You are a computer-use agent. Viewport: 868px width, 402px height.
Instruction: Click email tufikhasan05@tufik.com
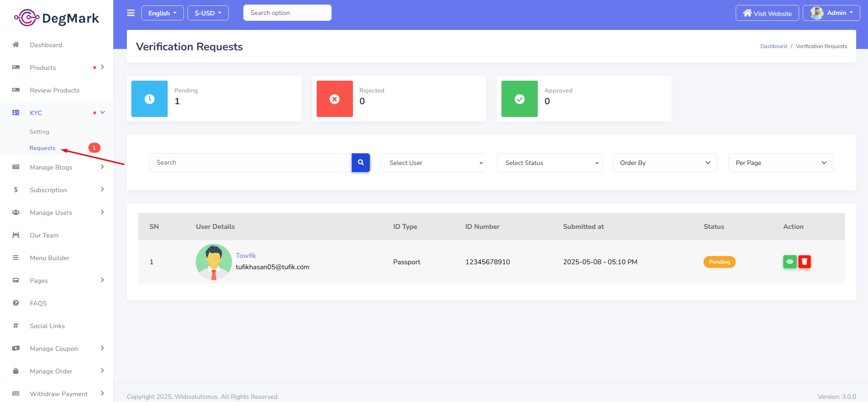point(272,267)
